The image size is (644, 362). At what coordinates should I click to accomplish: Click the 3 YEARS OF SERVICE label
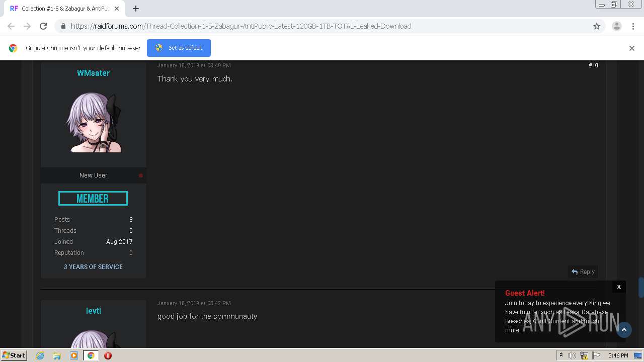tap(93, 267)
